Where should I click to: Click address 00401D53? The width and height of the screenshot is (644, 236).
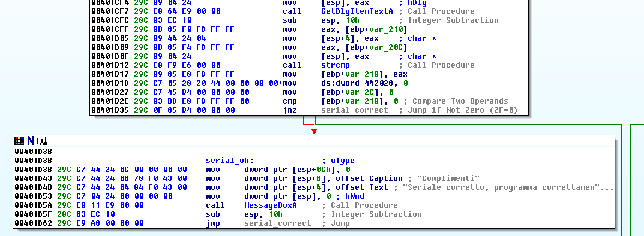pos(33,196)
